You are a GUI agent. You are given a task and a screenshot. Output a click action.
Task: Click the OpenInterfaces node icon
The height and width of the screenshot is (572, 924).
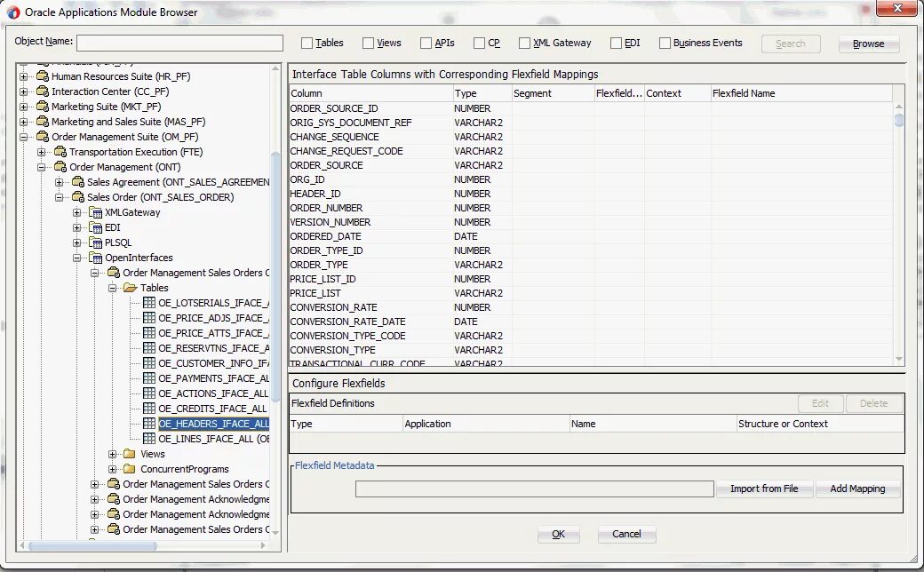[95, 258]
